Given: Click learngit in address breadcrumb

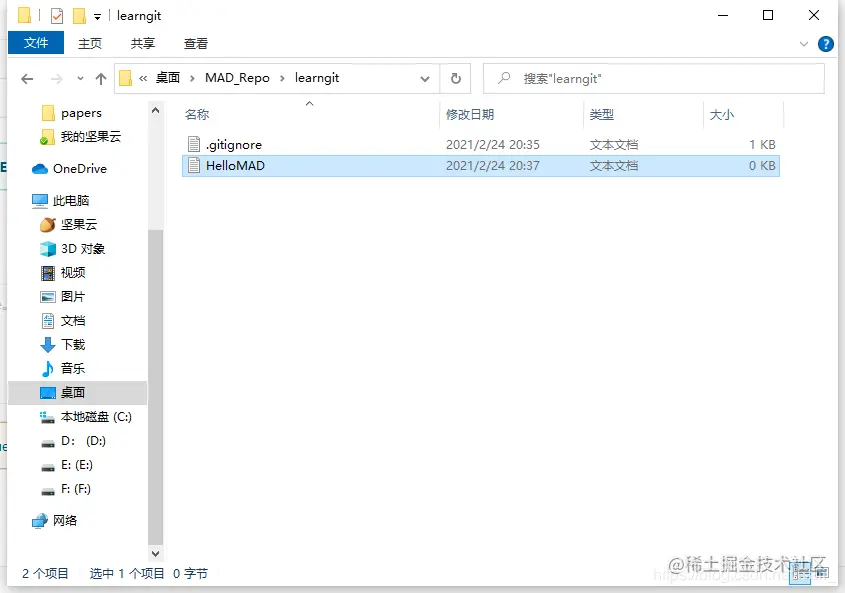Looking at the screenshot, I should coord(317,78).
